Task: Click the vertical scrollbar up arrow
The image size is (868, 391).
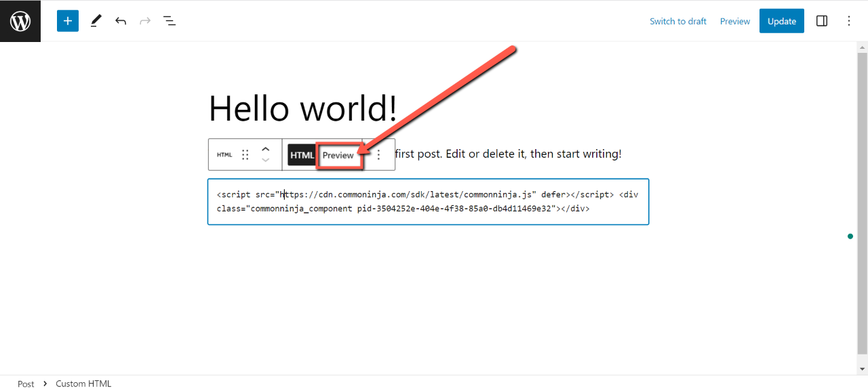Action: pyautogui.click(x=863, y=47)
